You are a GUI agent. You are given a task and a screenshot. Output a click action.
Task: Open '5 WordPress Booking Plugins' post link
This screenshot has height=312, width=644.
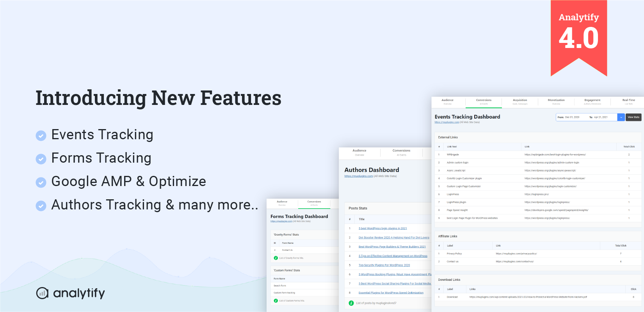[395, 275]
